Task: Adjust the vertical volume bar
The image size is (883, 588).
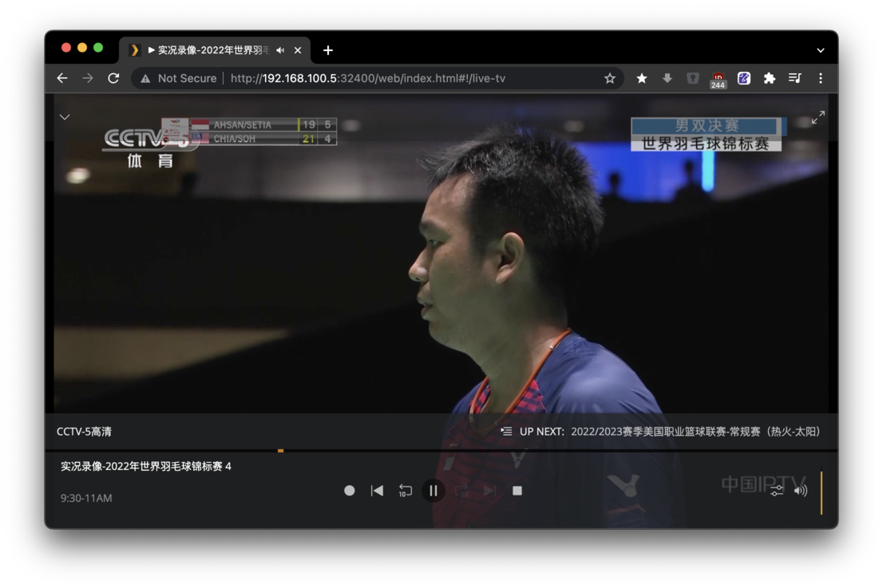Action: 822,493
